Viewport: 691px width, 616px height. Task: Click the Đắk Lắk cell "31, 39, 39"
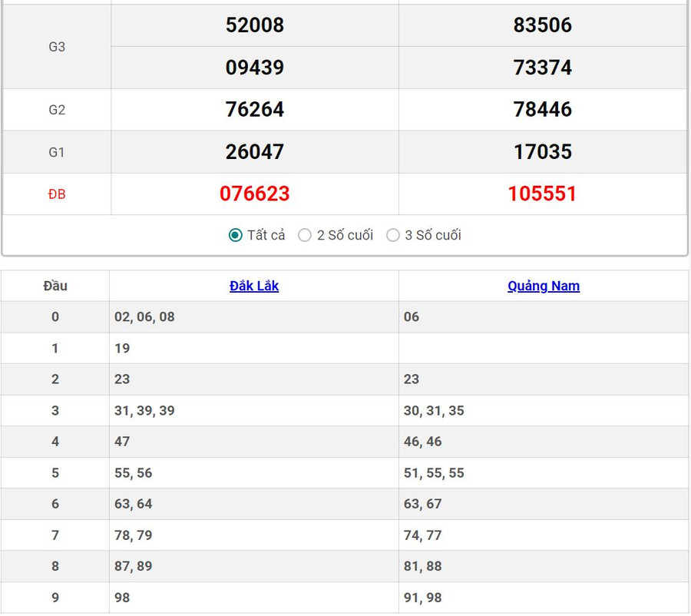(144, 410)
